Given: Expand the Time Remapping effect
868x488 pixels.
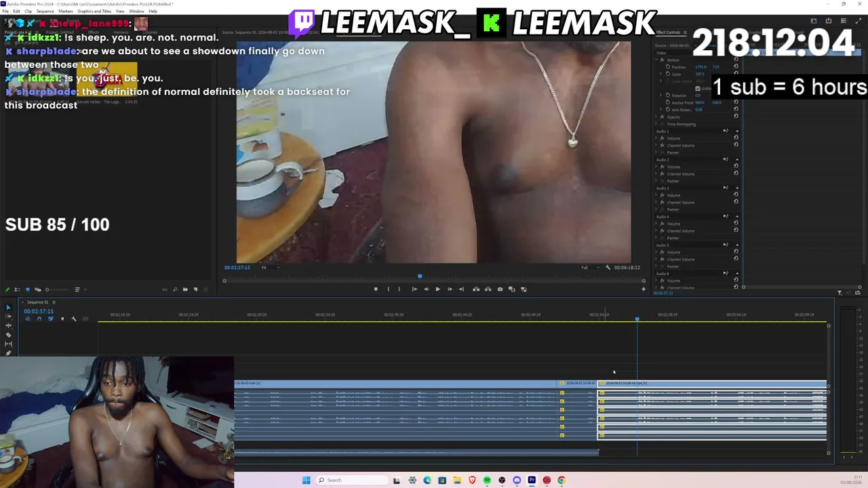Looking at the screenshot, I should pyautogui.click(x=657, y=124).
